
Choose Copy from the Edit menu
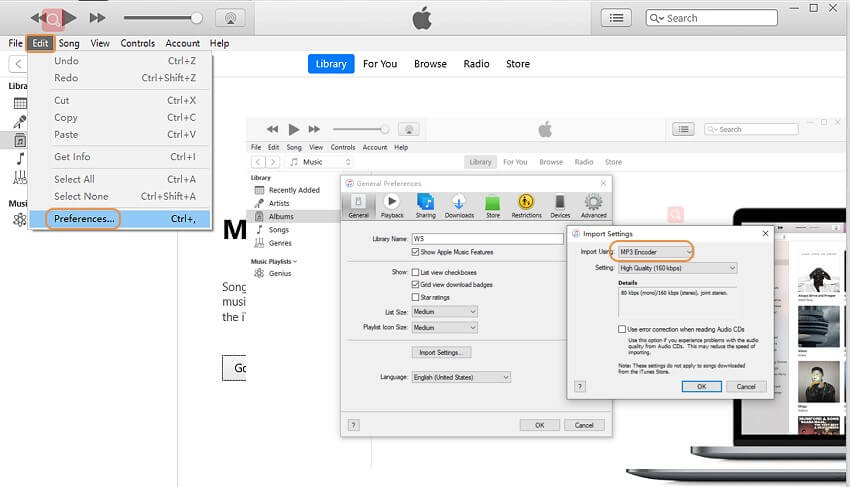pyautogui.click(x=120, y=118)
